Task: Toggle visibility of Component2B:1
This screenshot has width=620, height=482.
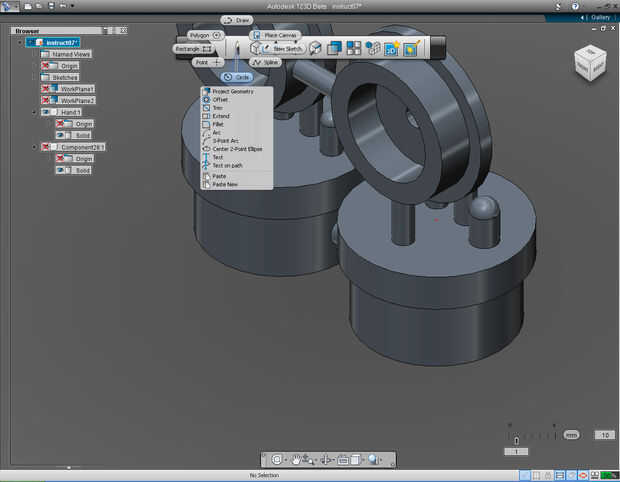Action: [45, 147]
